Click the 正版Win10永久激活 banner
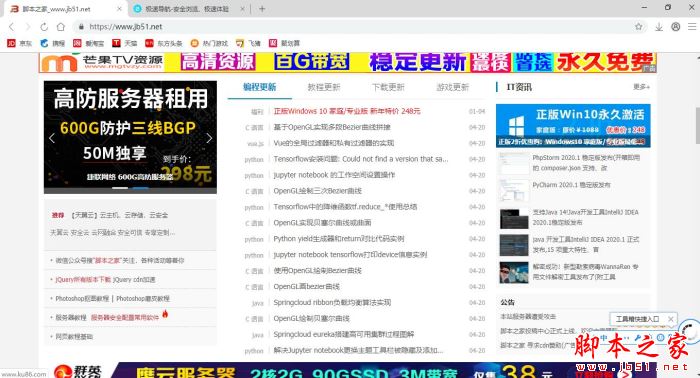This screenshot has height=378, width=700. 573,125
